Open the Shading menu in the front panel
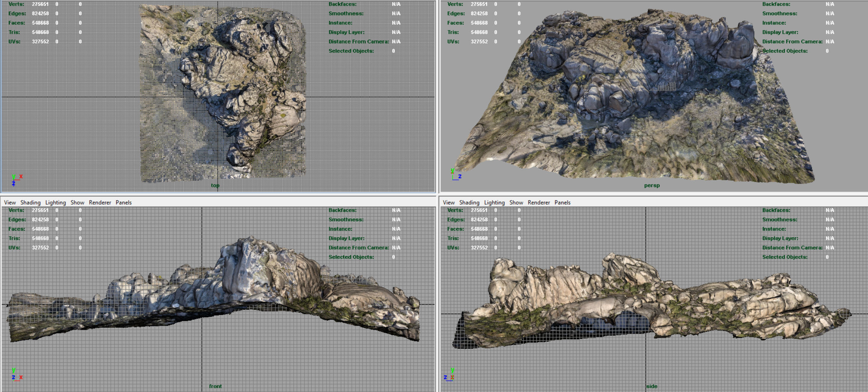The width and height of the screenshot is (868, 392). pos(30,202)
